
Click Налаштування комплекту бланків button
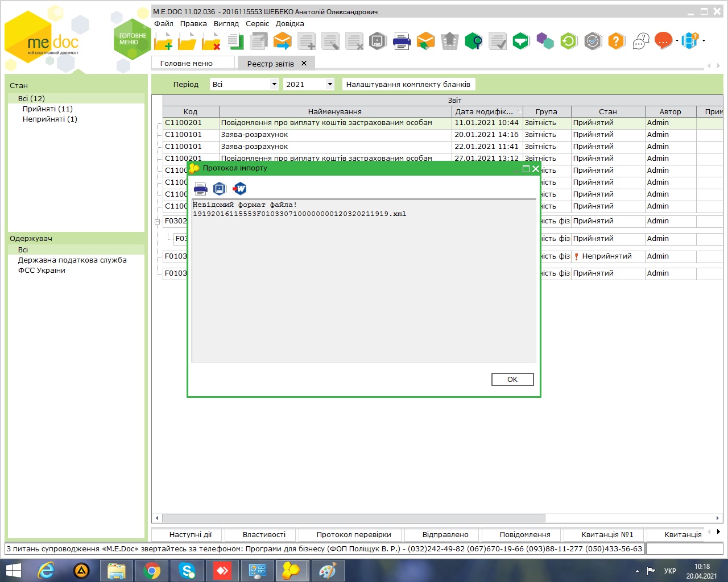(408, 84)
